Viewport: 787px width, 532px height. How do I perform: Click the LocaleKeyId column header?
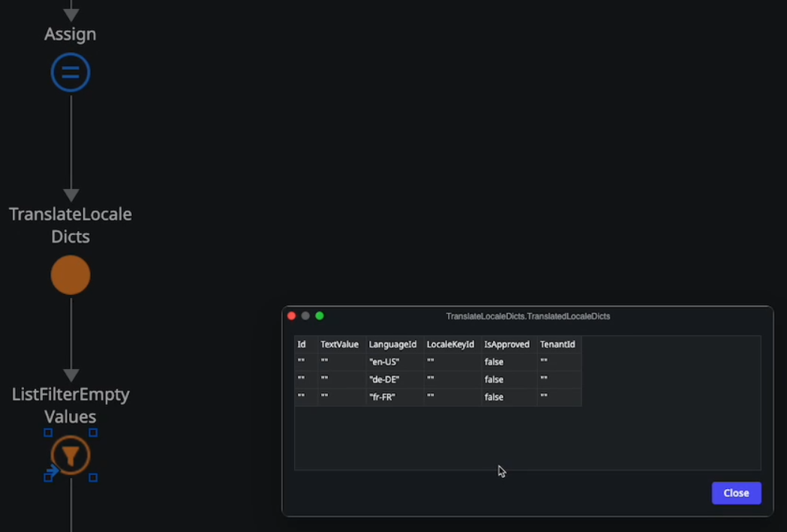point(450,344)
